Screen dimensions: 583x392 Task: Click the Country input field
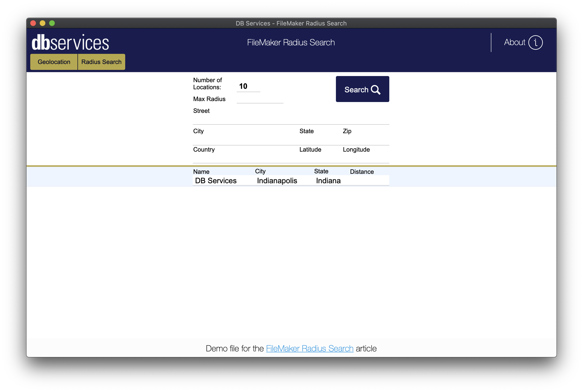[x=245, y=158]
